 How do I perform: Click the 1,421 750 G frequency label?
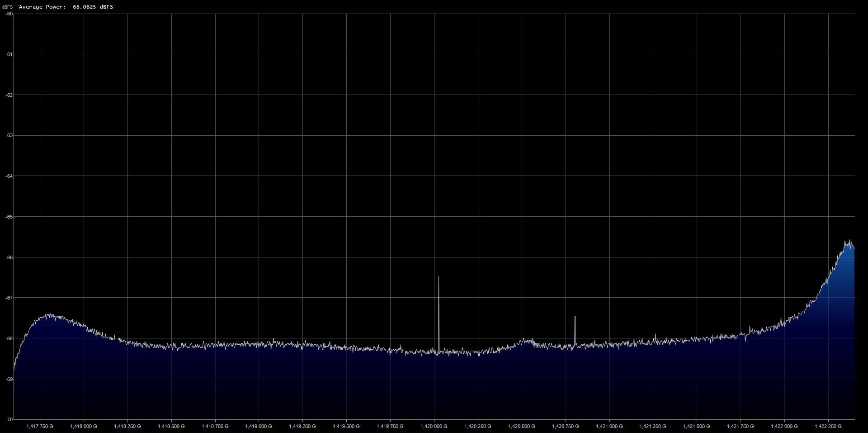(741, 426)
